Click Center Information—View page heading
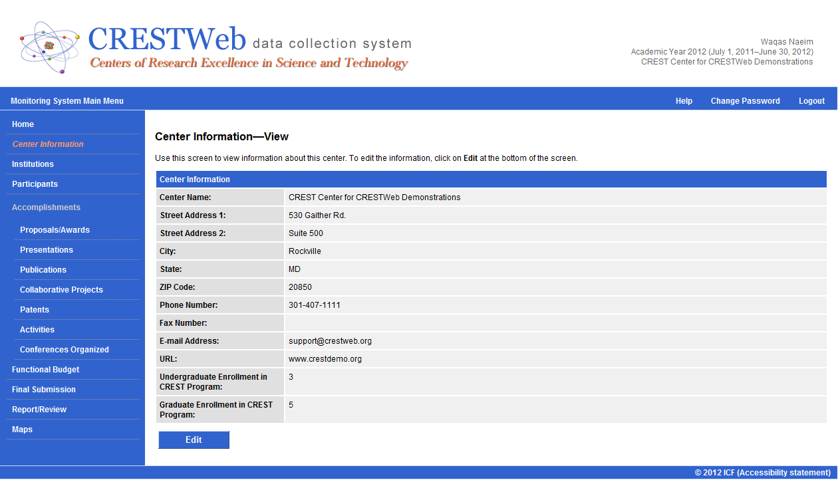This screenshot has height=504, width=838. click(221, 137)
